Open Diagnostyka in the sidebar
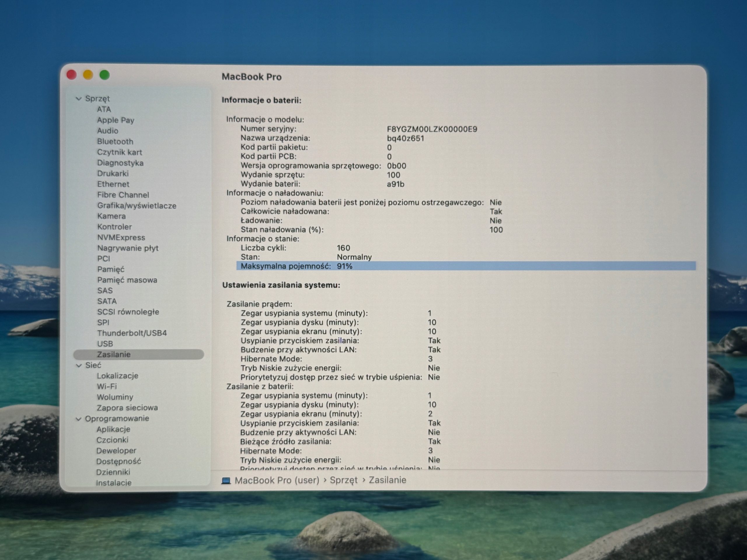 pos(120,163)
